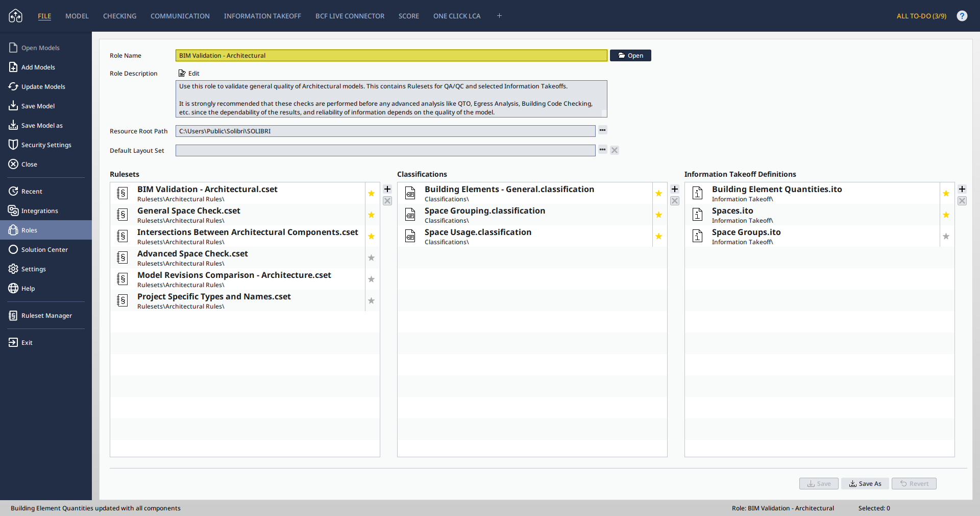The image size is (980, 516).
Task: Add a classification with plus icon
Action: pos(675,189)
